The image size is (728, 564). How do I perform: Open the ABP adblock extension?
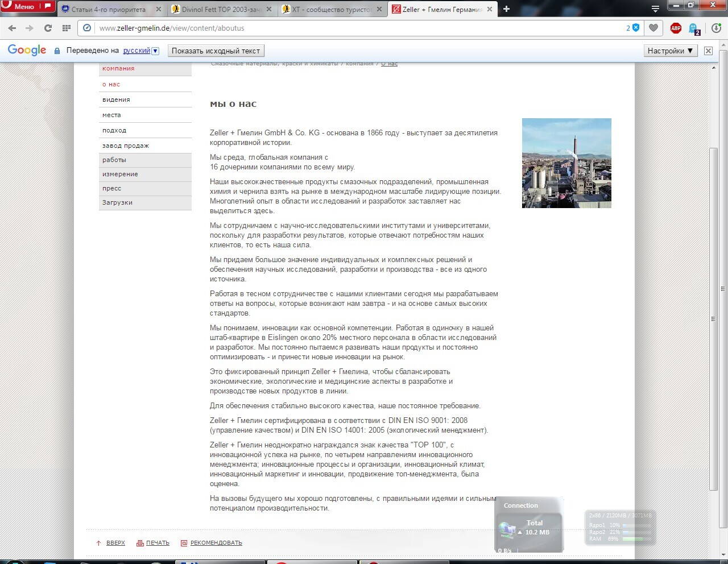pos(676,28)
